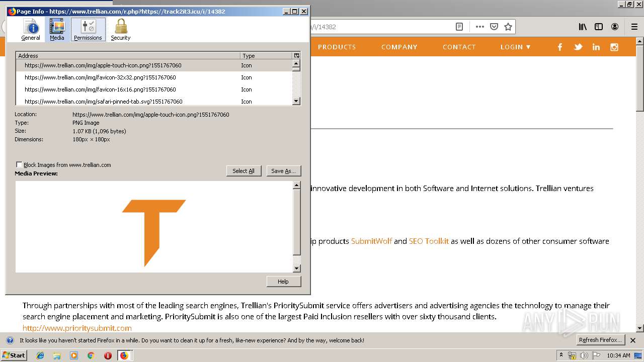Click media preview scrollbar up arrow
This screenshot has height=362, width=644.
coord(297,186)
